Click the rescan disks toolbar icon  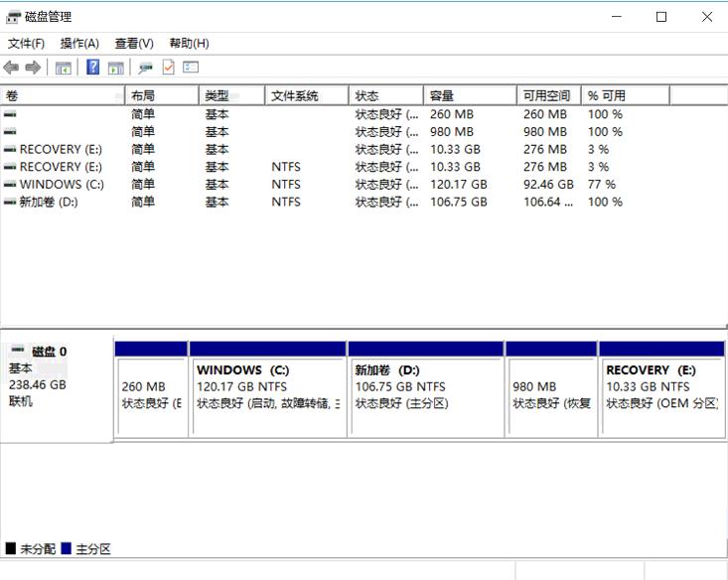pos(145,68)
